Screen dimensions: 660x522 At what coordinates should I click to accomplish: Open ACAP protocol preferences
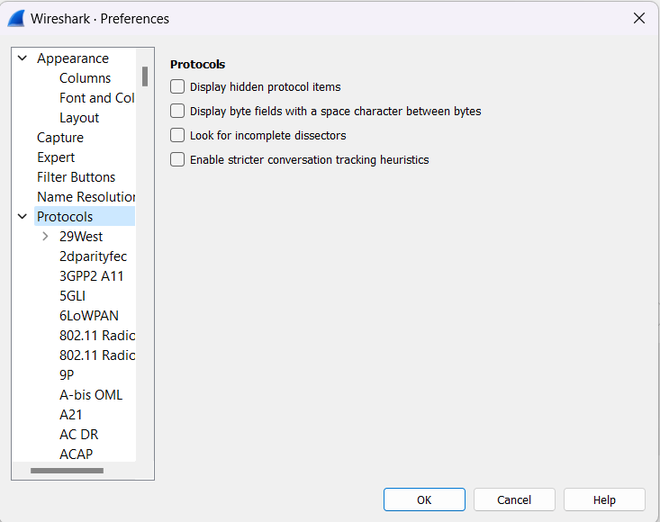tap(76, 454)
